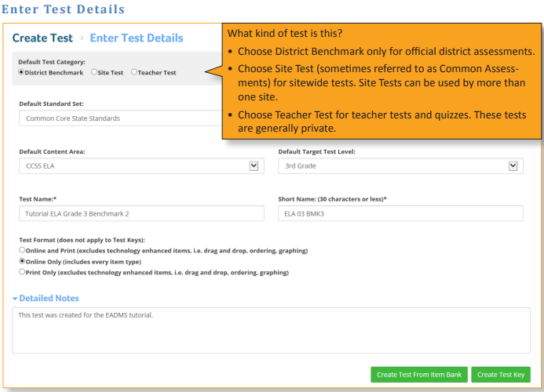
Task: Click the CCSS ELA content area field
Action: coord(141,166)
